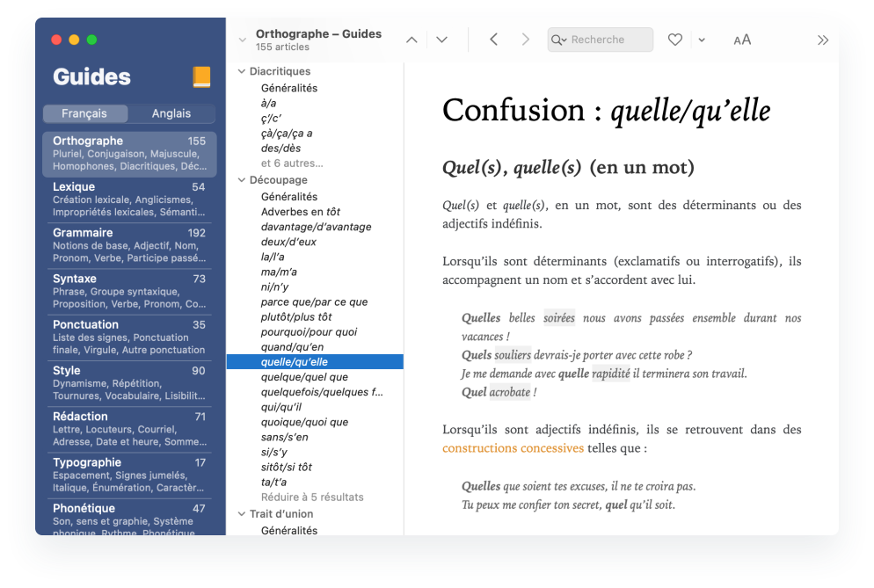Go to next article with down chevron
874x588 pixels.
[x=442, y=40]
